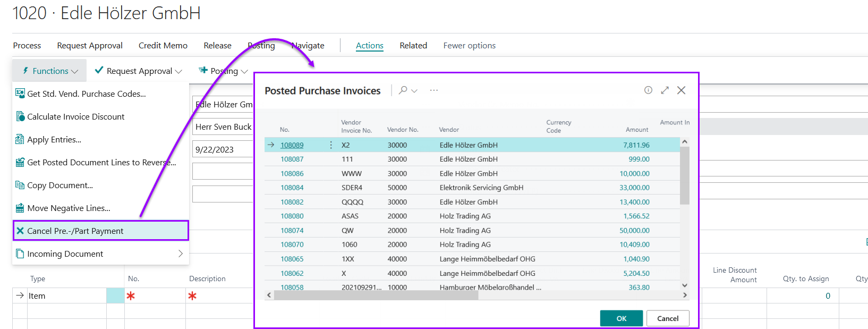
Task: Click scroll down arrow of the invoice list
Action: pos(685,285)
